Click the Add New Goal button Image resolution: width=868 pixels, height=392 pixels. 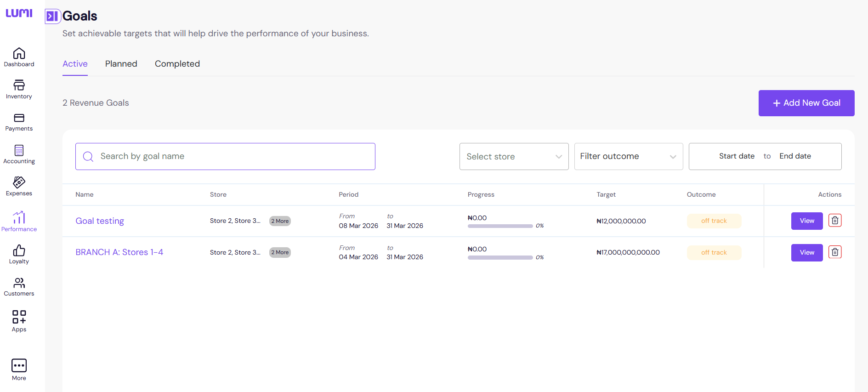pyautogui.click(x=806, y=103)
